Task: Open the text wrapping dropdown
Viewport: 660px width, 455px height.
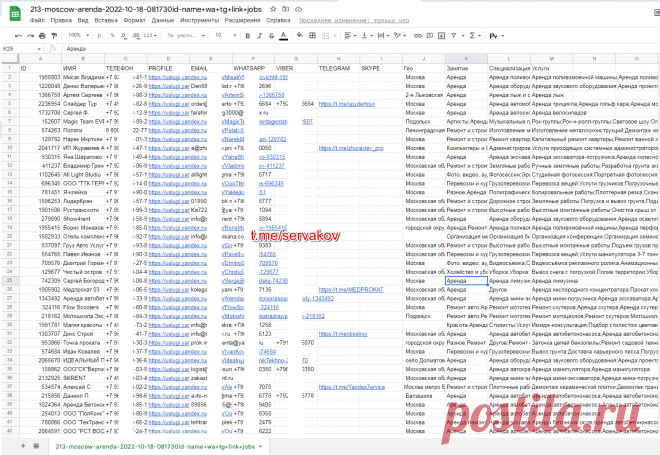Action: pos(383,36)
